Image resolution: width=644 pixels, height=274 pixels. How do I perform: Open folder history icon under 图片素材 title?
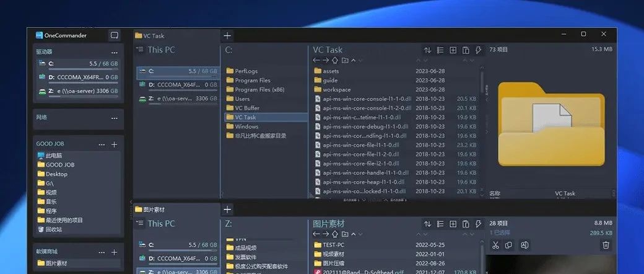click(344, 234)
